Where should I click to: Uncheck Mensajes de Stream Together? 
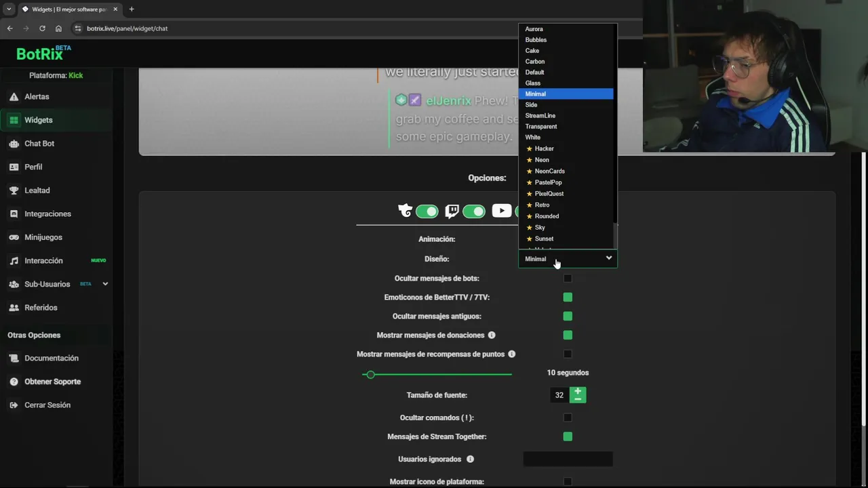point(568,436)
